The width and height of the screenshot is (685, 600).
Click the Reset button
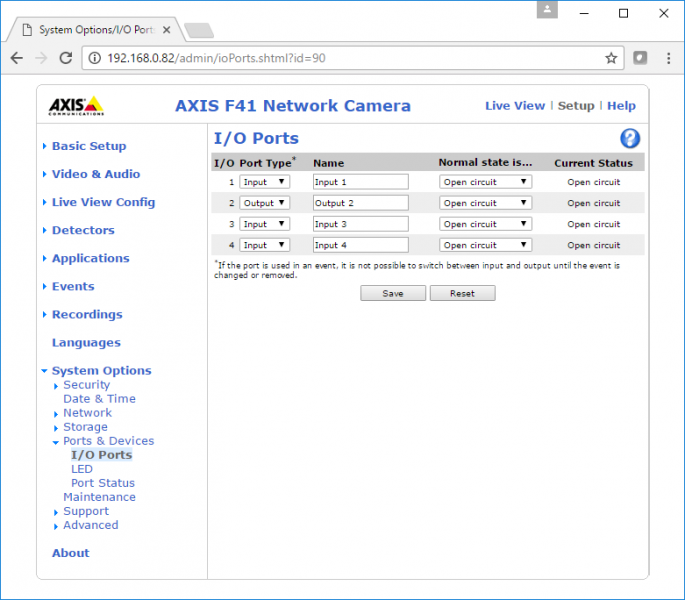[462, 293]
